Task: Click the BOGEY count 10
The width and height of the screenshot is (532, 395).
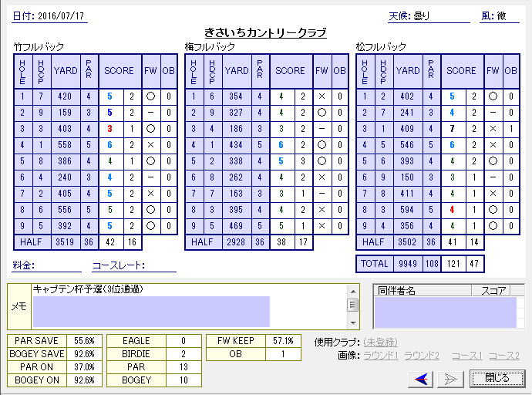Action: [184, 380]
